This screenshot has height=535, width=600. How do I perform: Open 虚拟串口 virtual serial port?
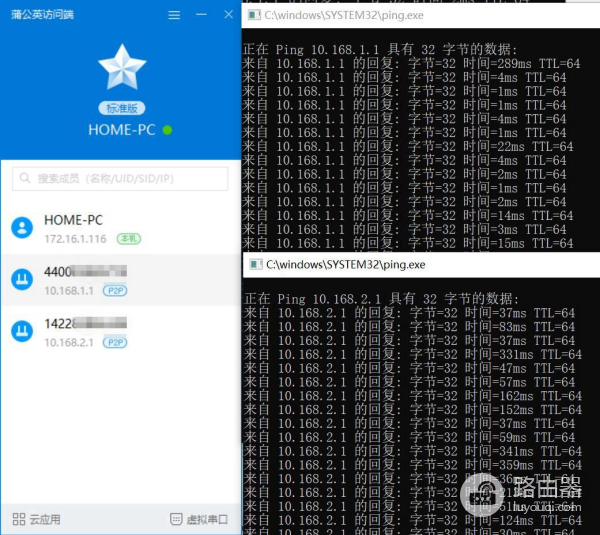(199, 519)
